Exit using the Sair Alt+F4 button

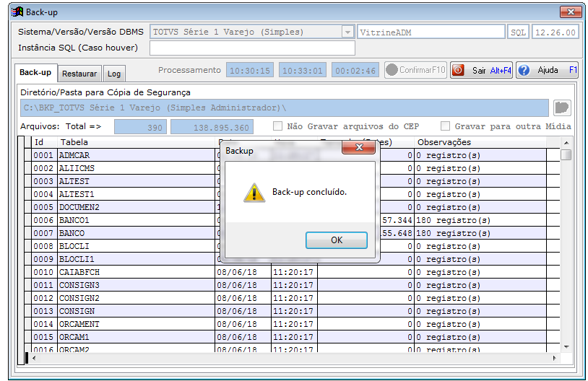click(x=482, y=70)
